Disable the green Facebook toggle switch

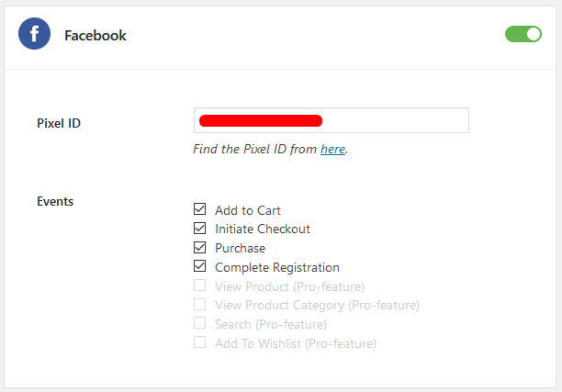coord(523,34)
